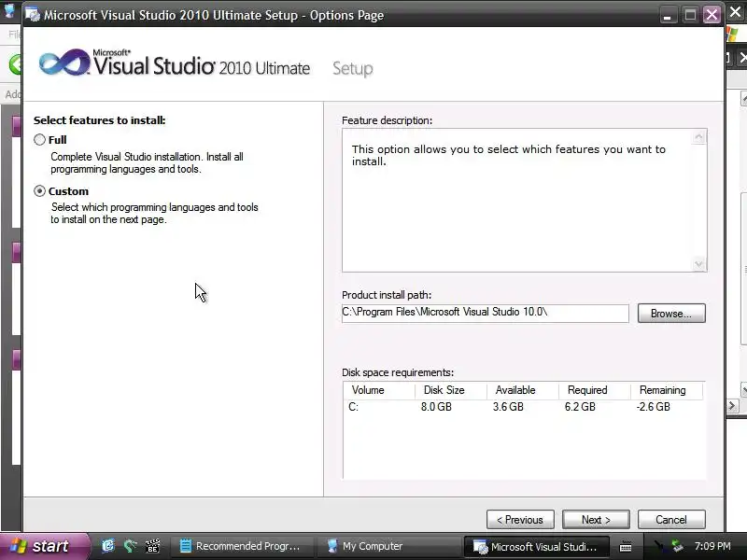Close the Visual Studio setup window
747x560 pixels.
712,15
